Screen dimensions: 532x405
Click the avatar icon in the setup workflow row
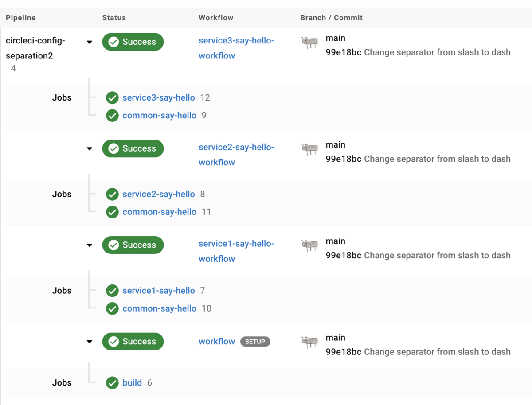(309, 342)
